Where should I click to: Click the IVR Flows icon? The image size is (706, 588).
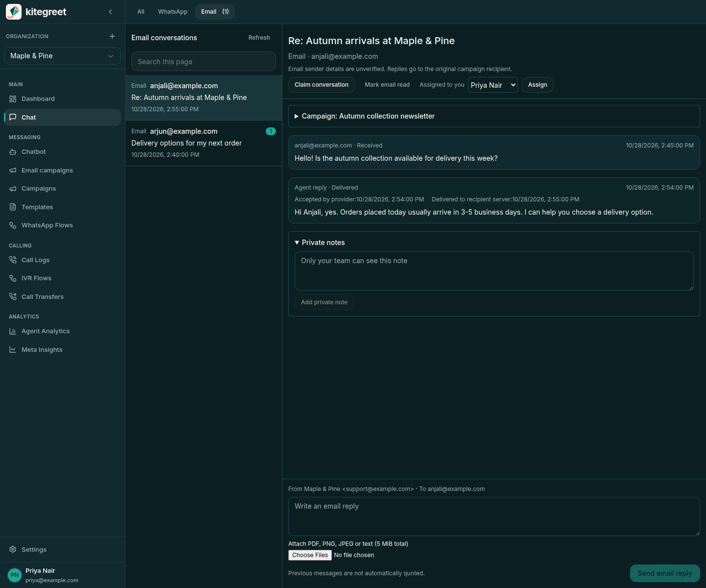coord(13,278)
